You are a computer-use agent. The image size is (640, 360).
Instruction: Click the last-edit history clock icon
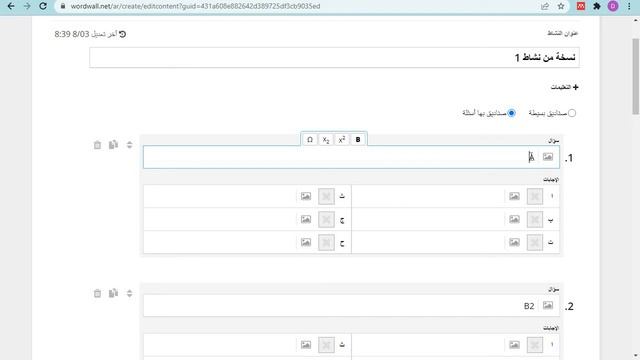coord(122,34)
